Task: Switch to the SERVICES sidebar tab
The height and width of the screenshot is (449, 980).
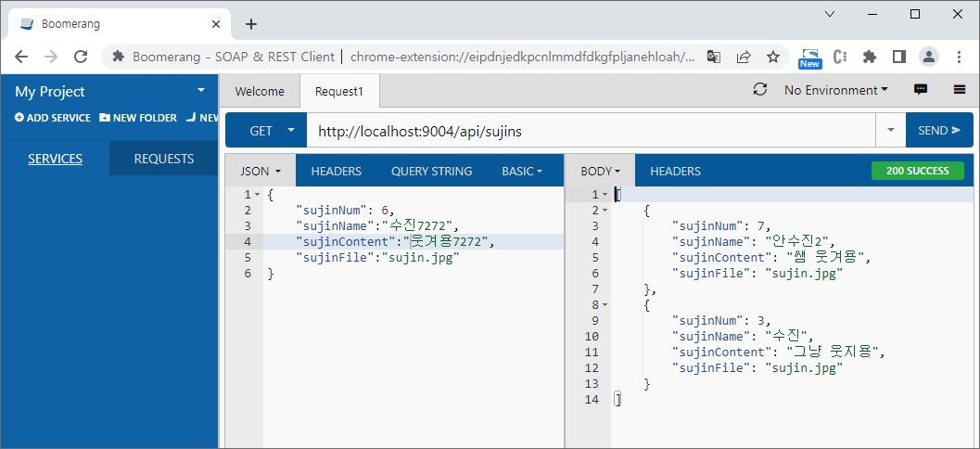Action: point(55,159)
